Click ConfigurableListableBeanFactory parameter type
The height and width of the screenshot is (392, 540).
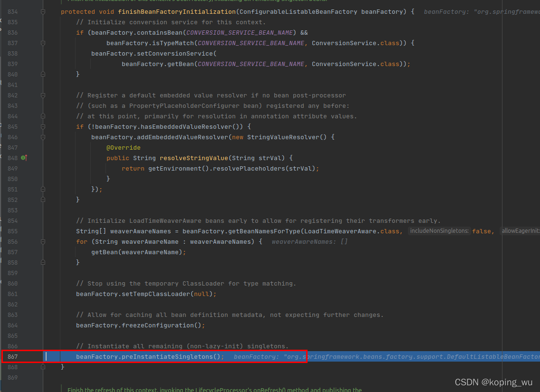[x=298, y=12]
